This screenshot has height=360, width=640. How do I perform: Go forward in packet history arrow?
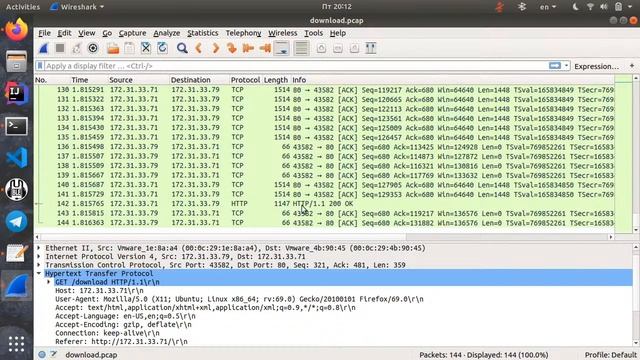[216, 48]
